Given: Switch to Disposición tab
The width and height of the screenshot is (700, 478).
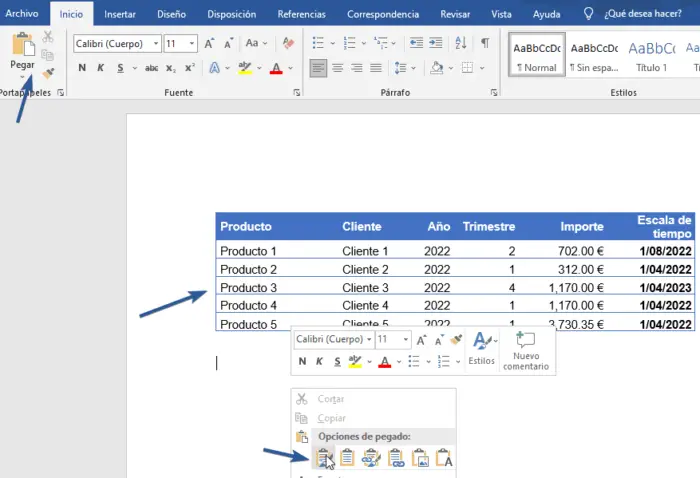Looking at the screenshot, I should (x=232, y=14).
